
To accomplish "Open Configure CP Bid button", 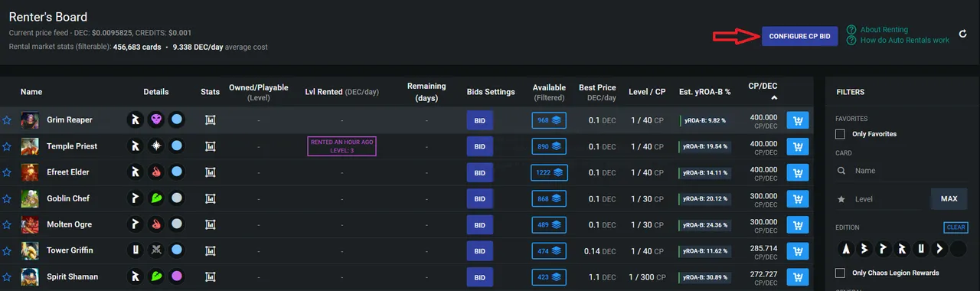I will pos(799,36).
